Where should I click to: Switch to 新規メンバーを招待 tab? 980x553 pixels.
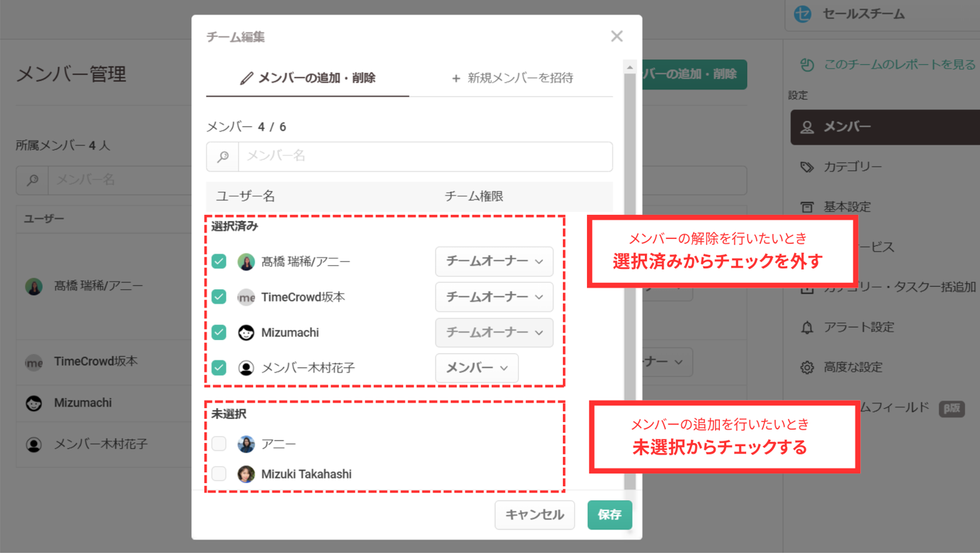[512, 78]
